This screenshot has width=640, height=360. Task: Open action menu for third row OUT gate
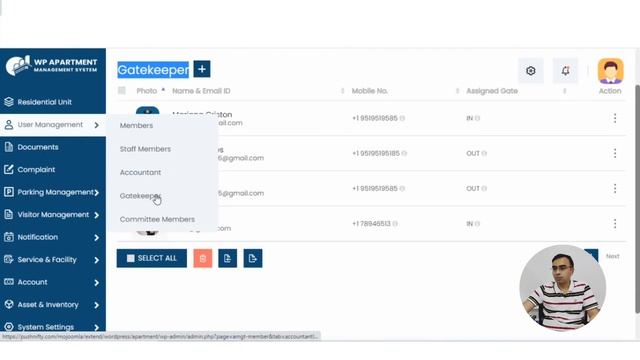[x=615, y=188]
